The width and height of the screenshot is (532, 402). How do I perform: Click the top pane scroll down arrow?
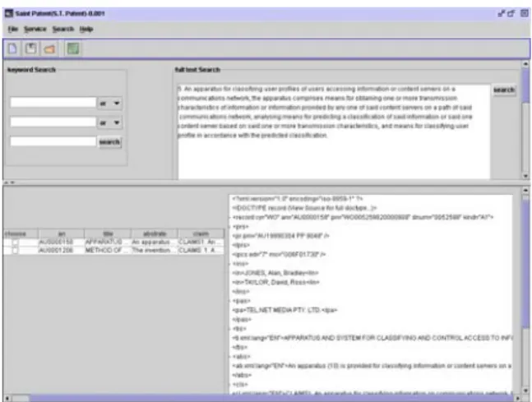pyautogui.click(x=525, y=176)
